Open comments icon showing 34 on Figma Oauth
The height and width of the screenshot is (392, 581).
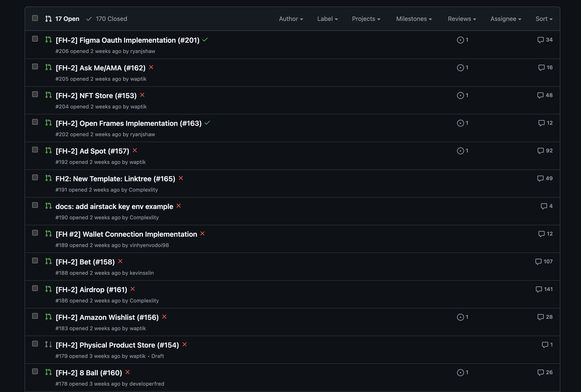[x=545, y=40]
